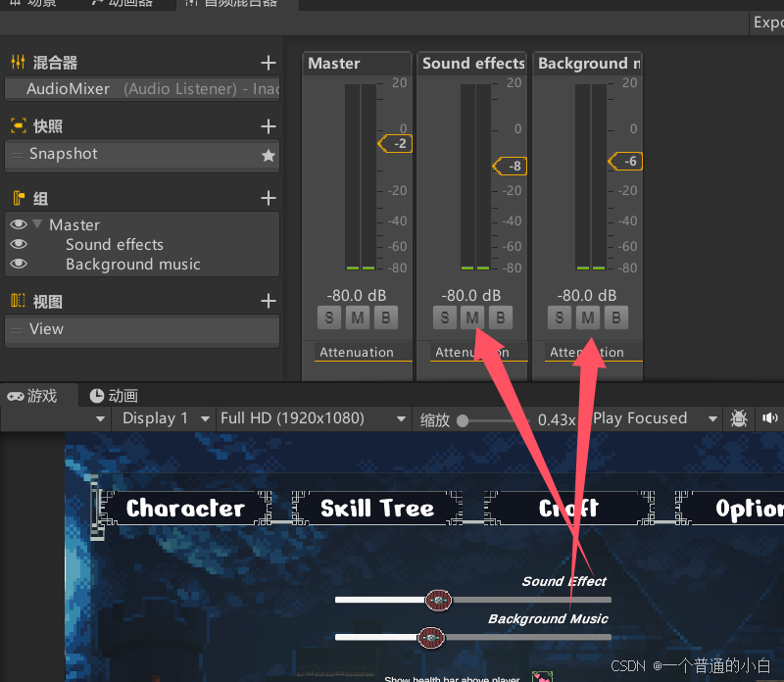Image resolution: width=784 pixels, height=682 pixels.
Task: Click the star icon on the Snapshot row
Action: (x=269, y=156)
